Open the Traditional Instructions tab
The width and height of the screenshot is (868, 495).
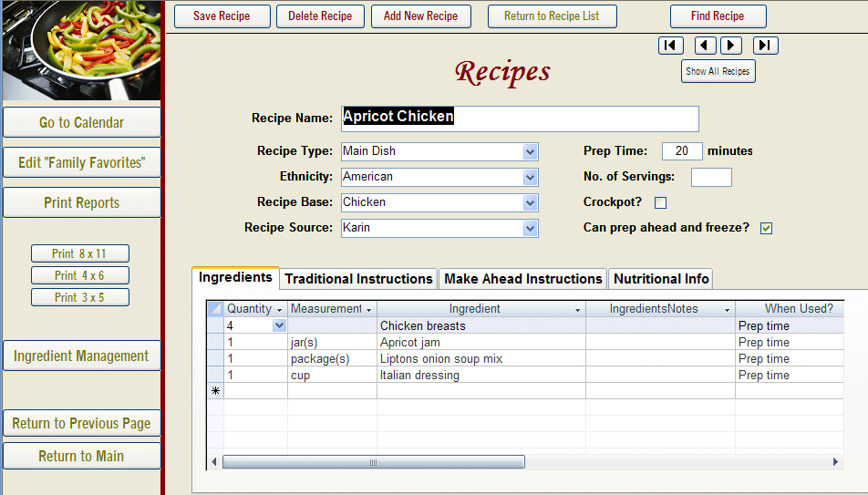358,279
